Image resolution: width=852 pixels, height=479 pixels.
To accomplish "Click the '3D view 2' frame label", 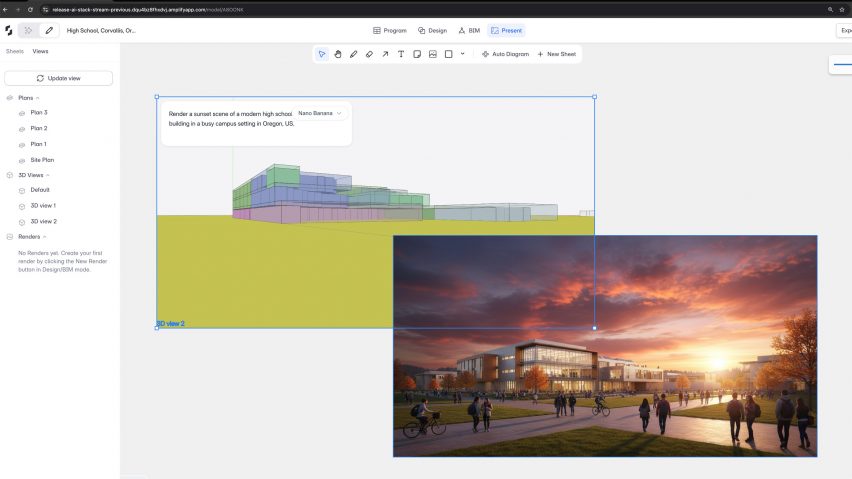I will click(171, 324).
